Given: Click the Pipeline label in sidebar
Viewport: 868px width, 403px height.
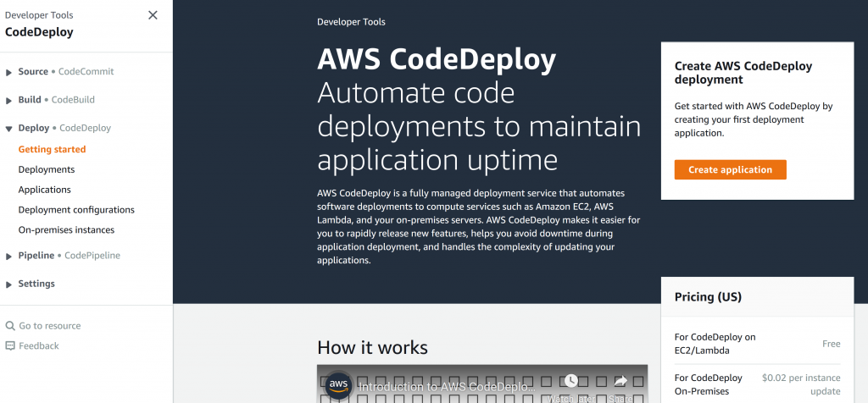Looking at the screenshot, I should pyautogui.click(x=36, y=256).
